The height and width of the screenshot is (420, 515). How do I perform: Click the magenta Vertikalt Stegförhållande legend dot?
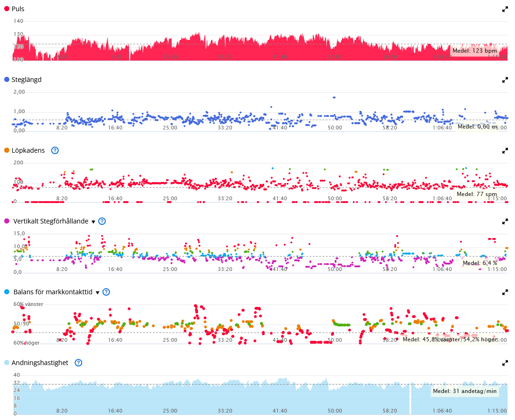7,221
